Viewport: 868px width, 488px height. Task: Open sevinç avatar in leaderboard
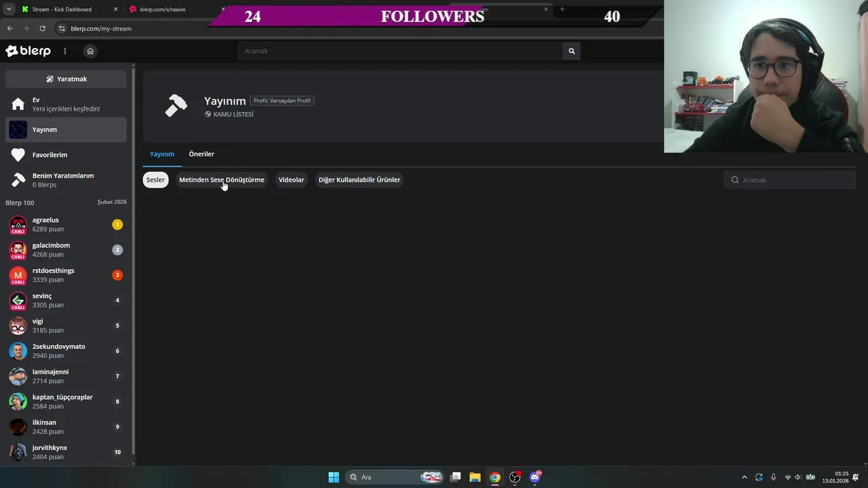(x=18, y=300)
